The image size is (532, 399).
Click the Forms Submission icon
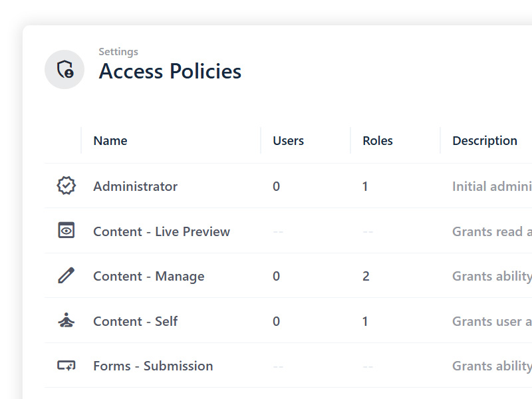[66, 366]
